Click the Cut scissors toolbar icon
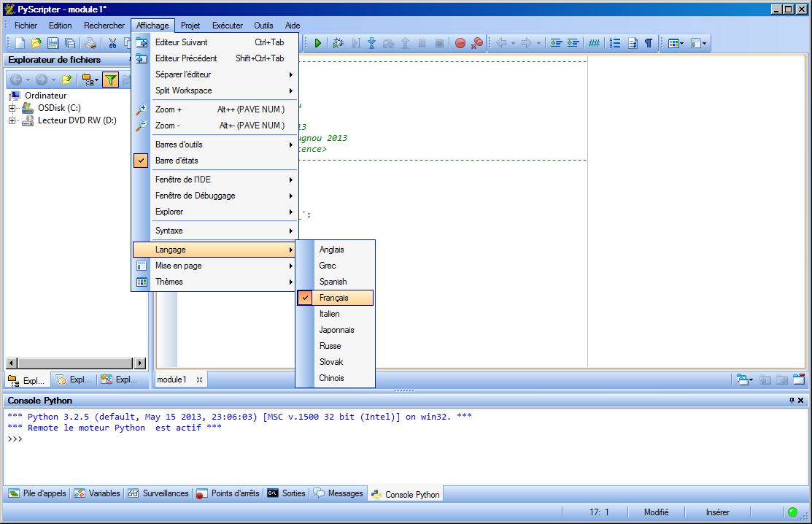 pyautogui.click(x=112, y=43)
